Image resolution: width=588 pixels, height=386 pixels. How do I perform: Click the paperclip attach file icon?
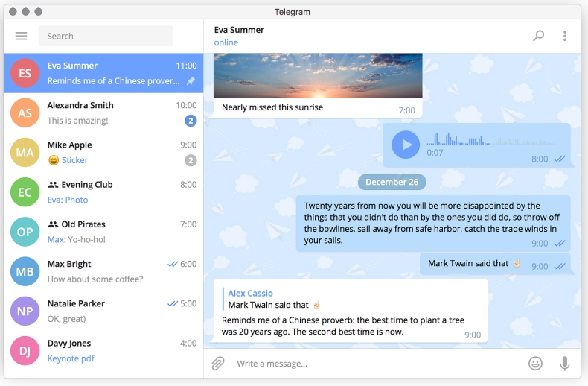[218, 364]
